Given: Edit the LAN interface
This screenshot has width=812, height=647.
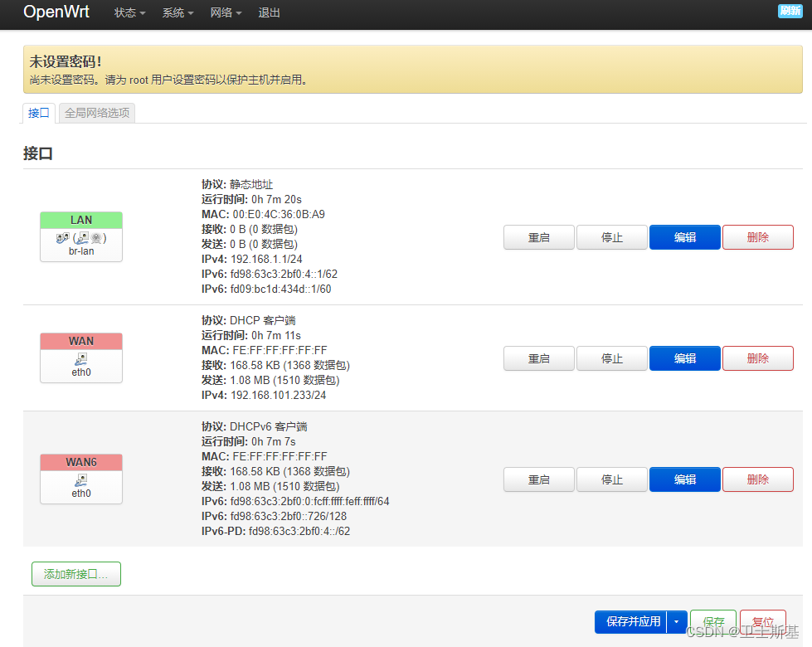Looking at the screenshot, I should coord(684,237).
